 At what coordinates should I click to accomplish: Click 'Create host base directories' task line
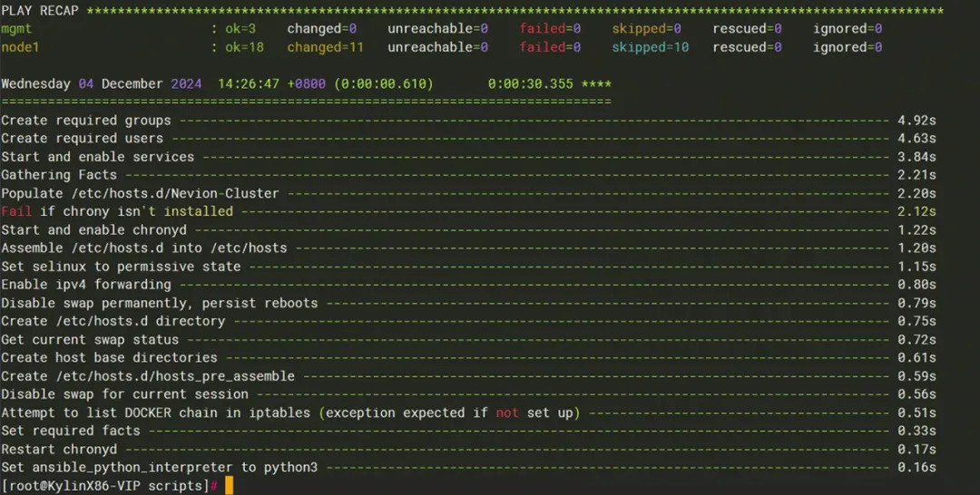pos(468,357)
